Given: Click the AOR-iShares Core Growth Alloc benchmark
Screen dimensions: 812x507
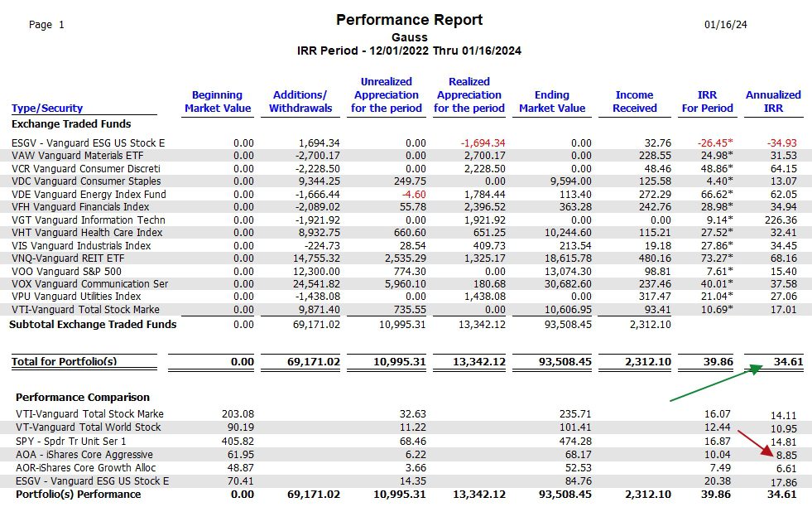Looking at the screenshot, I should pos(85,467).
